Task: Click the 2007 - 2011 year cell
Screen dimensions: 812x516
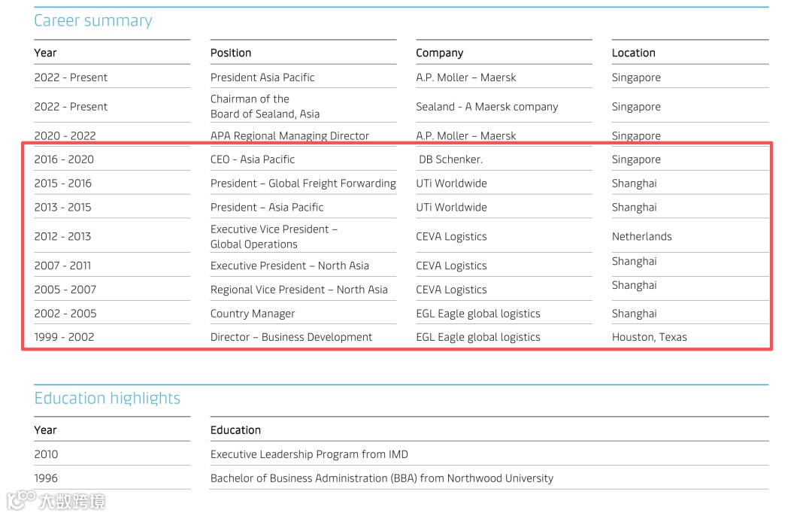Action: pyautogui.click(x=62, y=266)
